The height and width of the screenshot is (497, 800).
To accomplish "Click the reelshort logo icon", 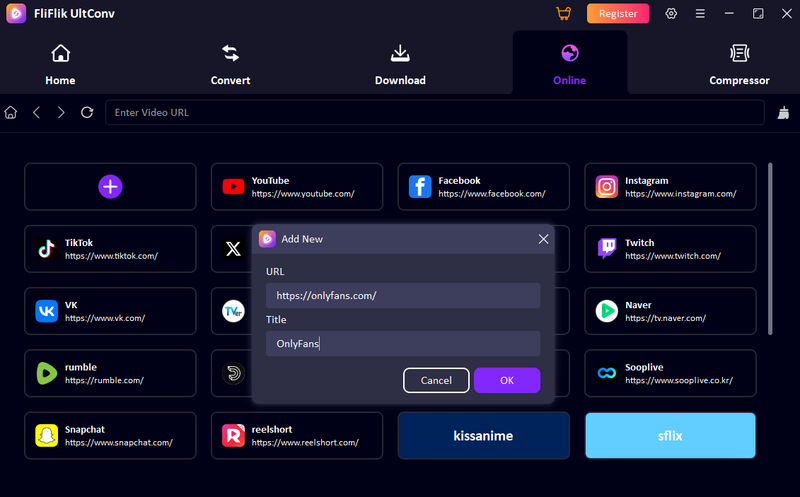I will pyautogui.click(x=233, y=436).
